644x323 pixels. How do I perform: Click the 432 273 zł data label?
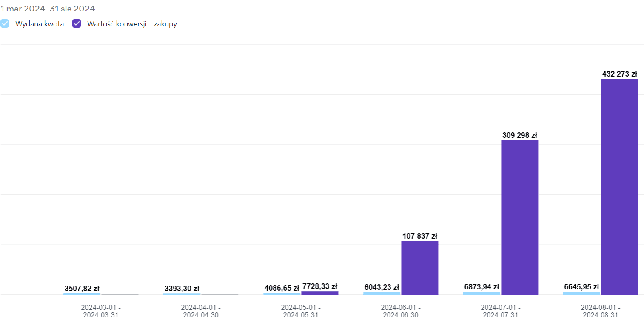(x=620, y=74)
